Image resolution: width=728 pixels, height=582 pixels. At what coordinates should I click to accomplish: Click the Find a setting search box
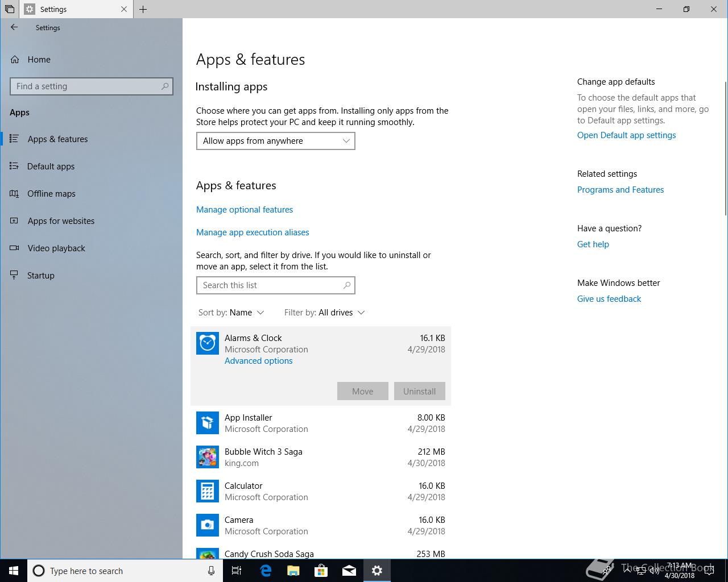click(92, 86)
